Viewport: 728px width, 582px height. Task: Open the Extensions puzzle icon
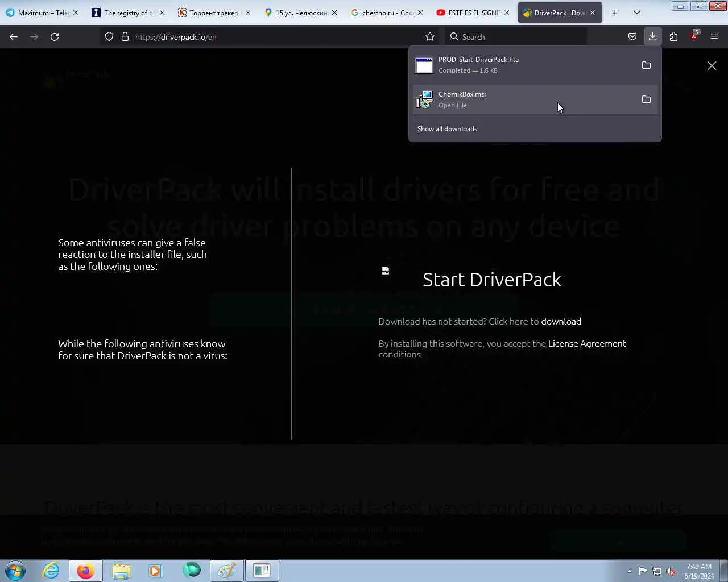[x=673, y=37]
